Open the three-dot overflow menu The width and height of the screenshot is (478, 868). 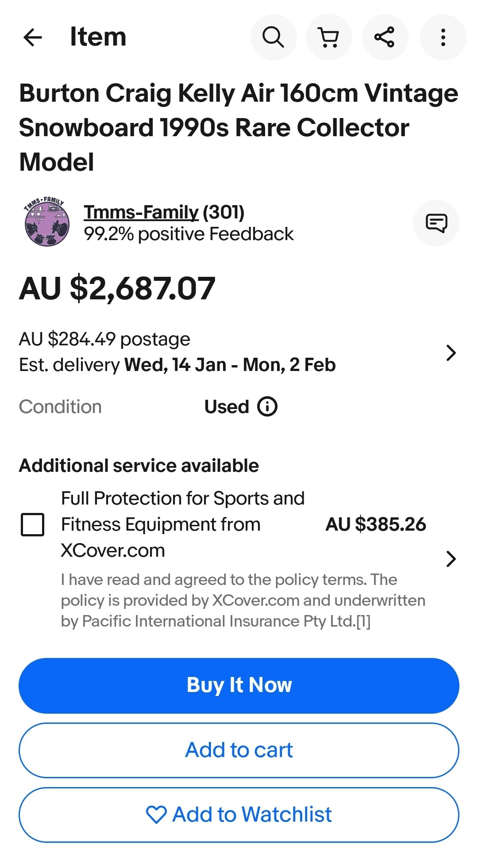[x=443, y=37]
